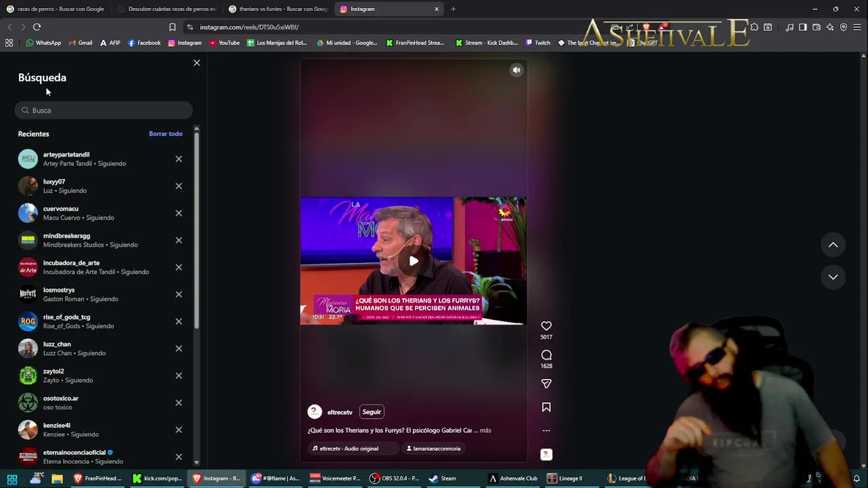The width and height of the screenshot is (868, 488).
Task: Open Stream - Kick Dashboard bookmark
Action: coord(486,43)
